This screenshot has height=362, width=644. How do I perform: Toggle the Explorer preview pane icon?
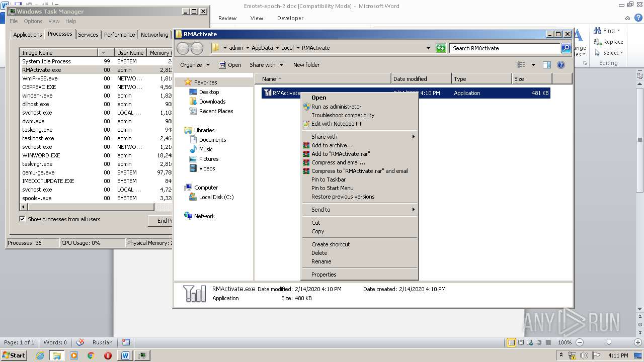pyautogui.click(x=547, y=65)
